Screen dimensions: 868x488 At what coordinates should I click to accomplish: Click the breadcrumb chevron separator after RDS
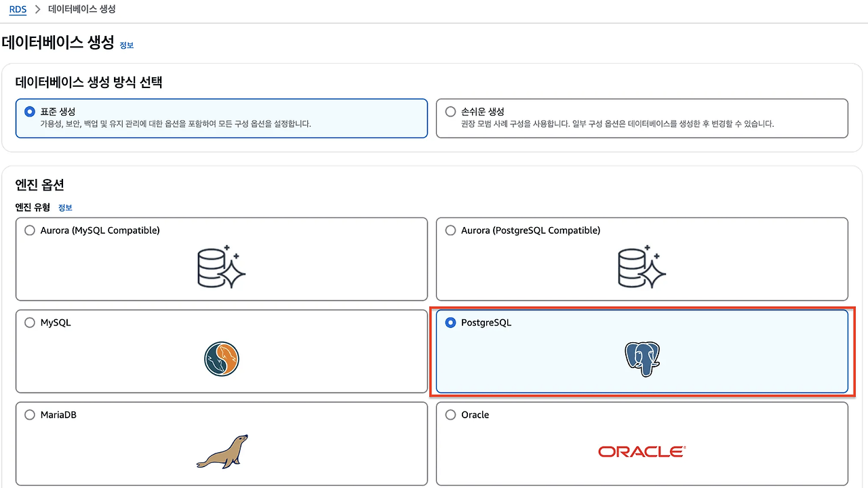(x=38, y=9)
